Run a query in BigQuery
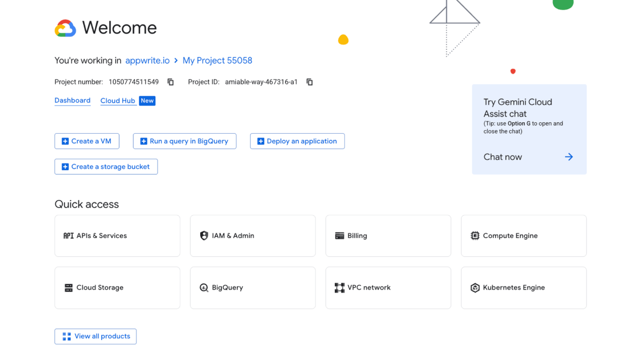 click(x=184, y=141)
